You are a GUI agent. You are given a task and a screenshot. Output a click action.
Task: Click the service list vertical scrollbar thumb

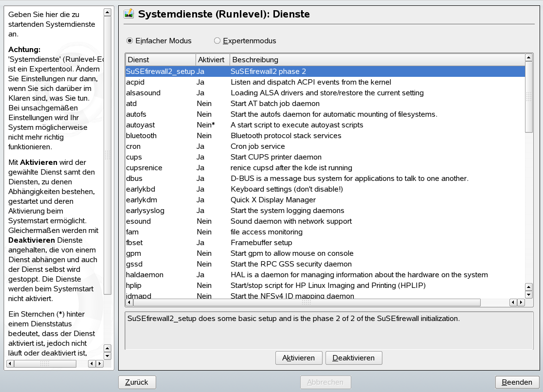(x=529, y=97)
